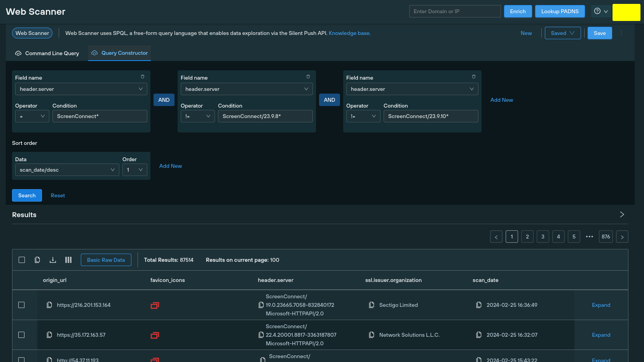Click the scan_date column header
The height and width of the screenshot is (362, 644).
(485, 280)
